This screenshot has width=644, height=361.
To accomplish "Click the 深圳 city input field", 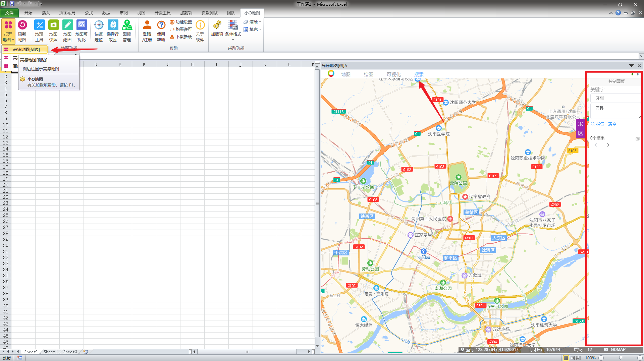I will pos(615,98).
